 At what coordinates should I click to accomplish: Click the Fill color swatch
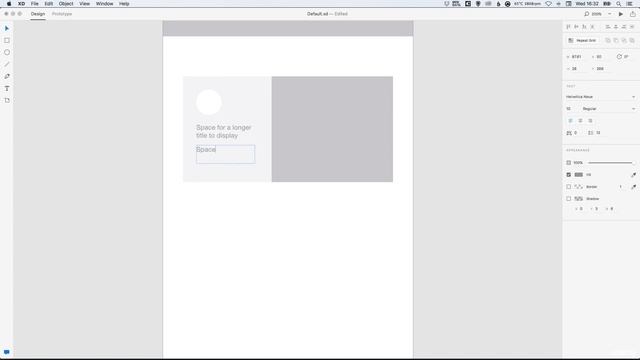(x=579, y=175)
